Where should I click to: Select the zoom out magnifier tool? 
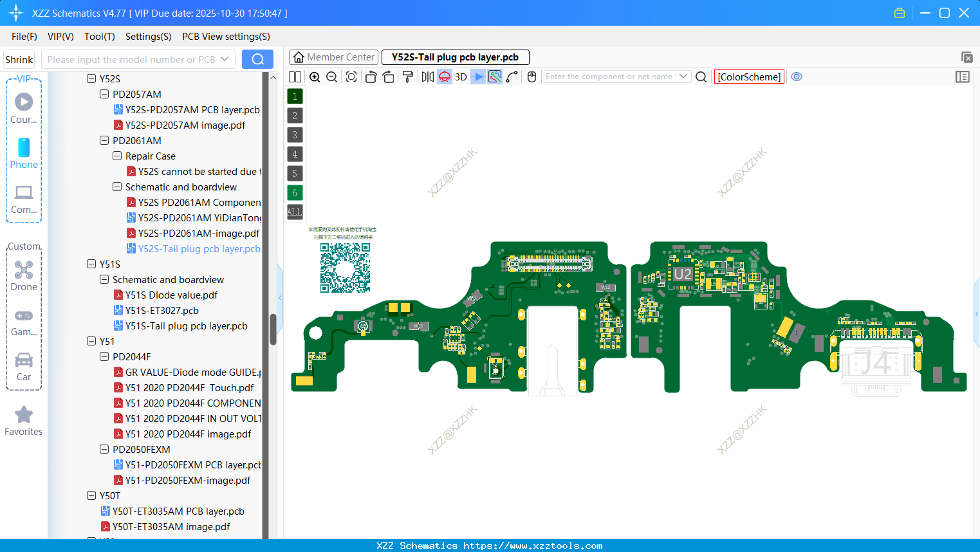click(331, 77)
